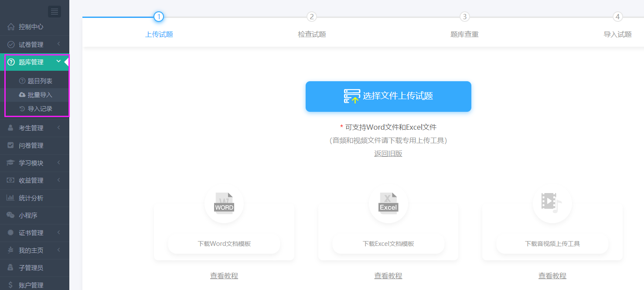Image resolution: width=644 pixels, height=290 pixels.
Task: Open 统计分析 via its bar chart icon
Action: [x=11, y=198]
